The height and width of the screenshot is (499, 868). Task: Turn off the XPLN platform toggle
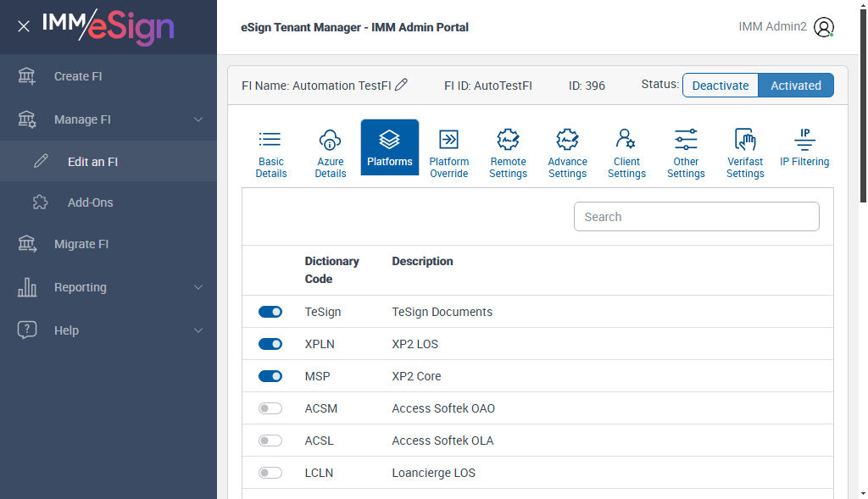pos(270,344)
